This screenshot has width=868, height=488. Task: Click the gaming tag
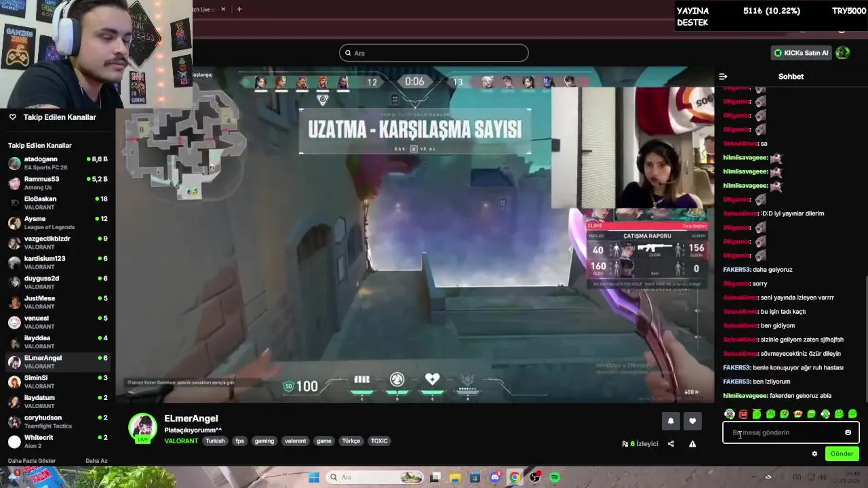pyautogui.click(x=264, y=441)
